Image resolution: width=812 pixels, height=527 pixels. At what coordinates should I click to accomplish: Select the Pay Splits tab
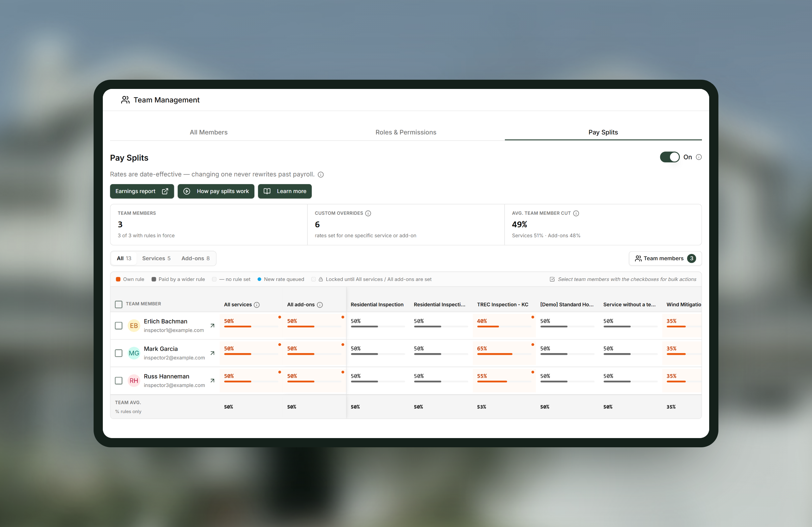(x=603, y=132)
